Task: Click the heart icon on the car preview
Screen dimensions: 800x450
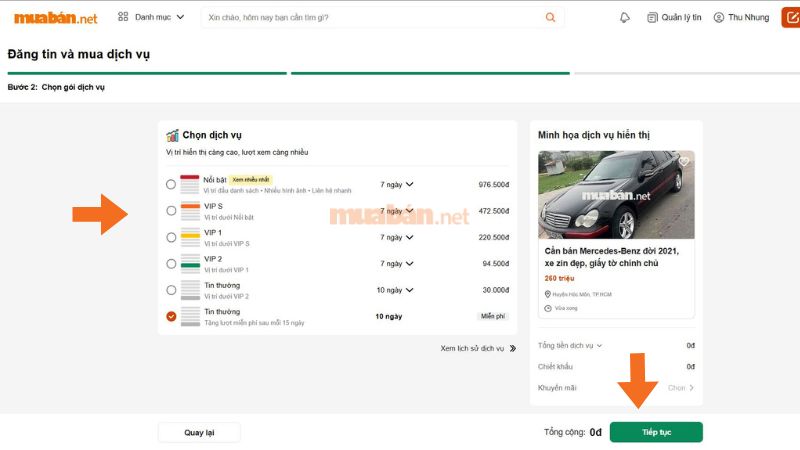Action: 684,161
